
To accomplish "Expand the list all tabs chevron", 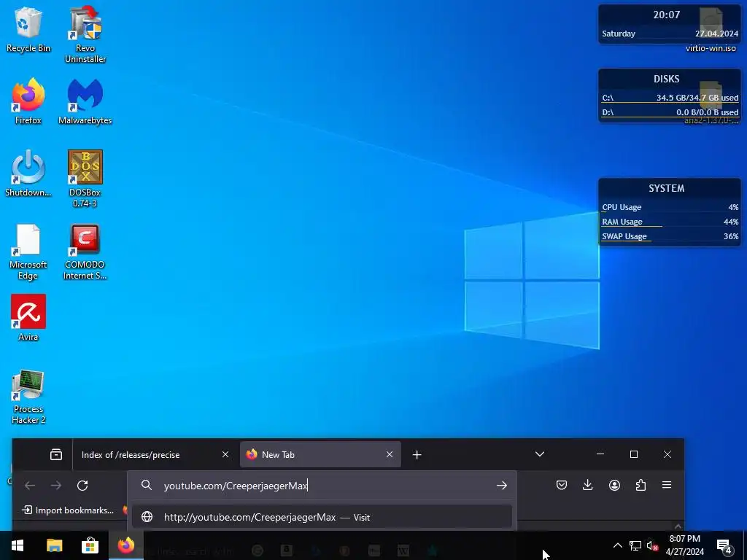I will click(x=540, y=454).
